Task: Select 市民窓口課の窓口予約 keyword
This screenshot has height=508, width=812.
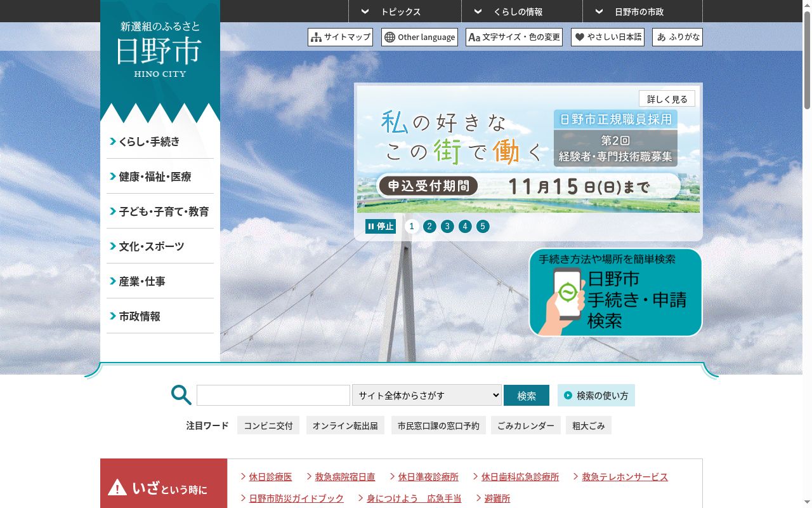Action: pos(438,425)
